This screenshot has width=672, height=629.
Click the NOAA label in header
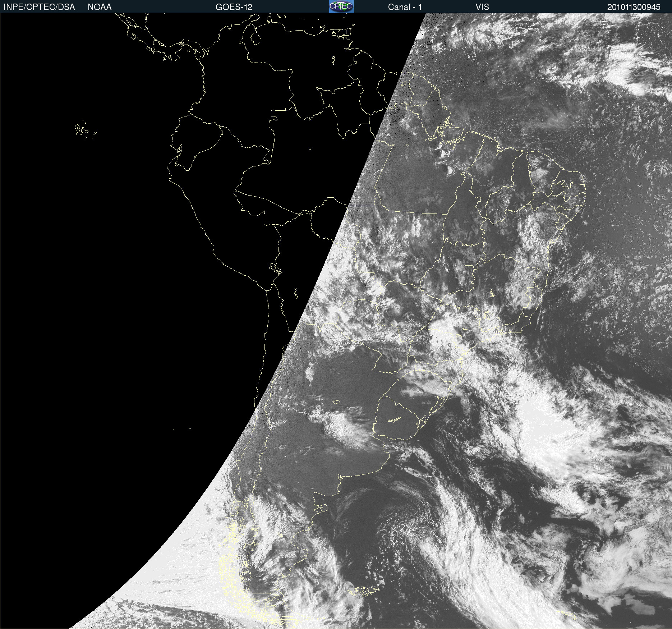pos(100,7)
